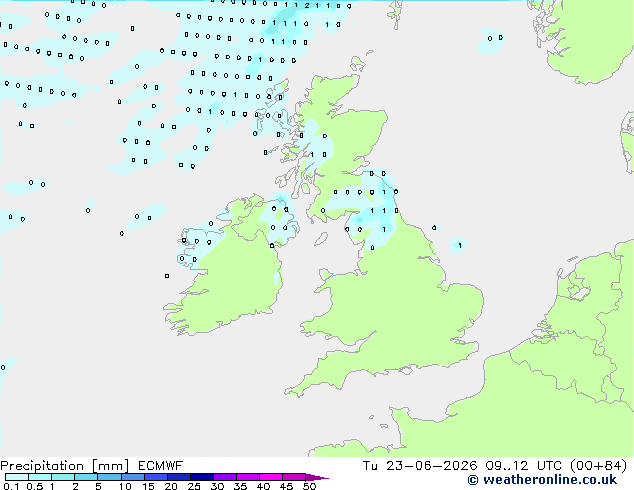
Task: Click the 0.5–1 mm legend color swatch
Action: pos(40,477)
